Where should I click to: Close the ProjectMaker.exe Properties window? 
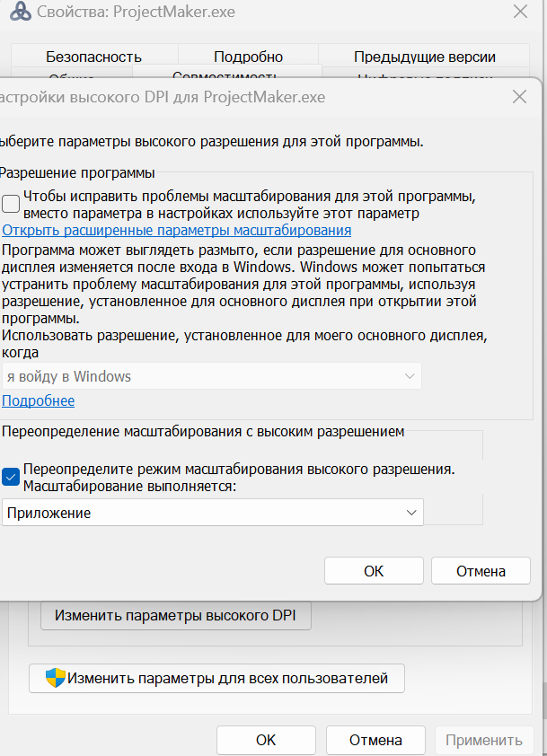pyautogui.click(x=519, y=13)
